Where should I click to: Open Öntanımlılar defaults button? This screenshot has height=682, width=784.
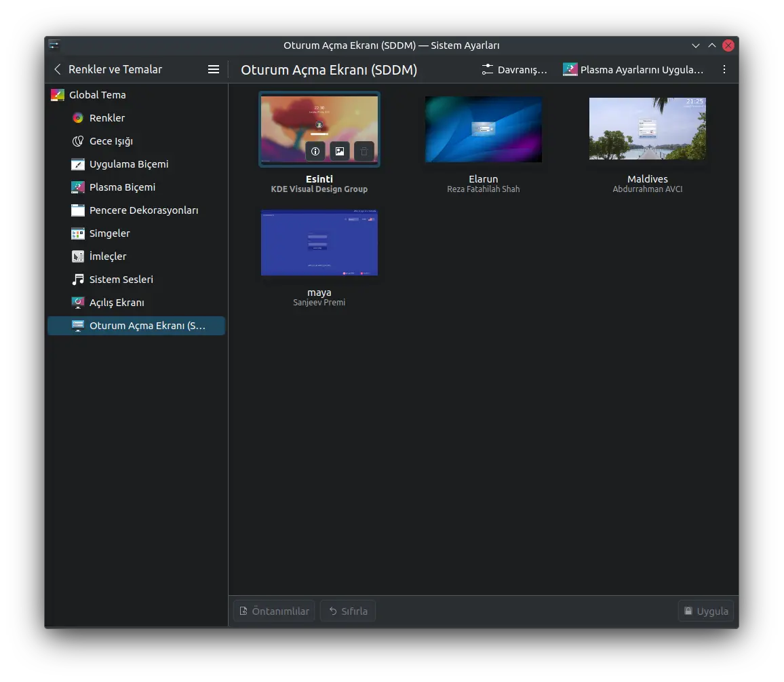click(274, 611)
